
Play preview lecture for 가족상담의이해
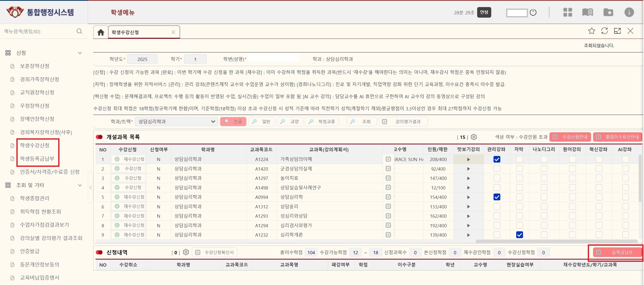click(x=468, y=160)
